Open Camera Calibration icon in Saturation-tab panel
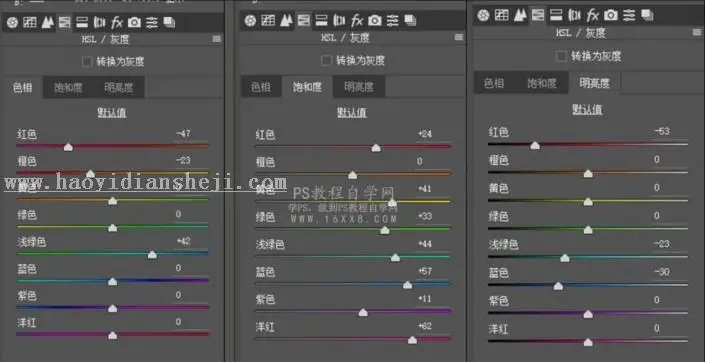Viewport: 705px width, 362px height. click(375, 20)
